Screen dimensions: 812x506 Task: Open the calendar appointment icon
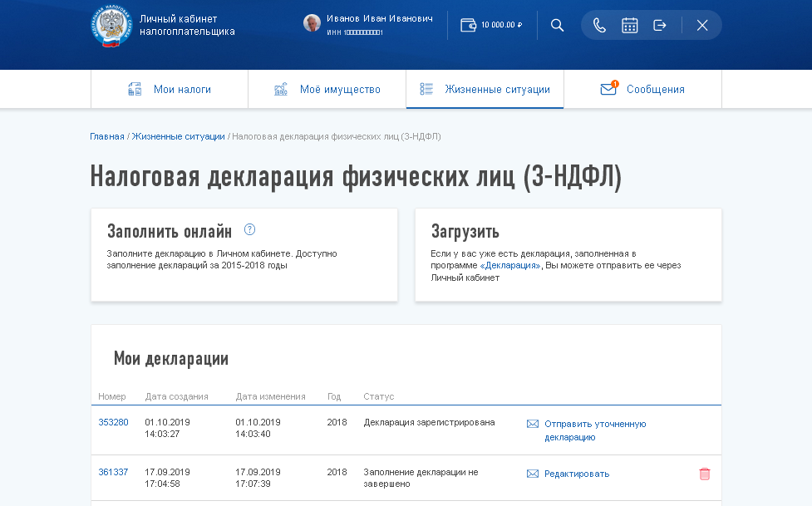[629, 25]
